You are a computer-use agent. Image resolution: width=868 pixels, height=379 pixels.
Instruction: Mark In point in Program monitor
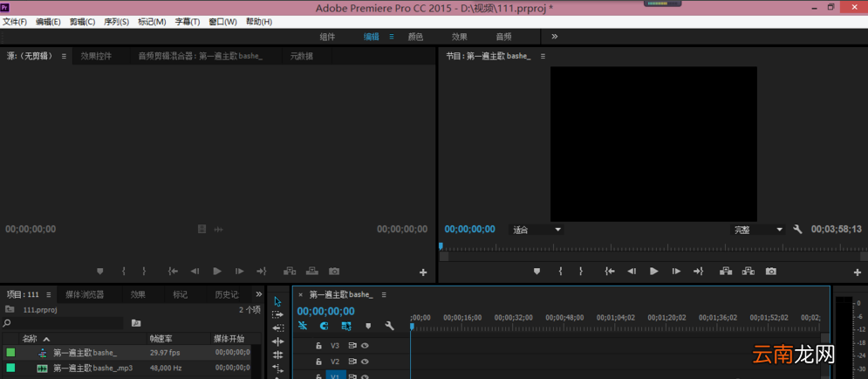tap(560, 271)
